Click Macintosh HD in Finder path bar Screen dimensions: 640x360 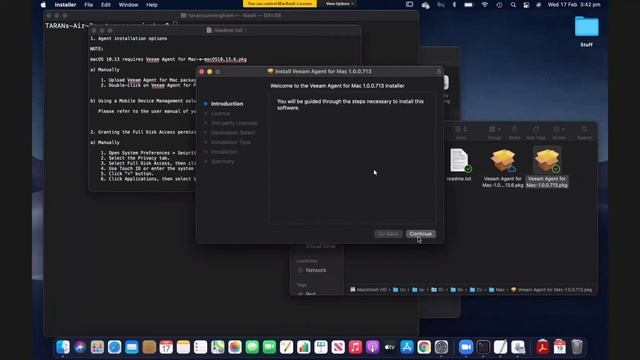coord(368,290)
